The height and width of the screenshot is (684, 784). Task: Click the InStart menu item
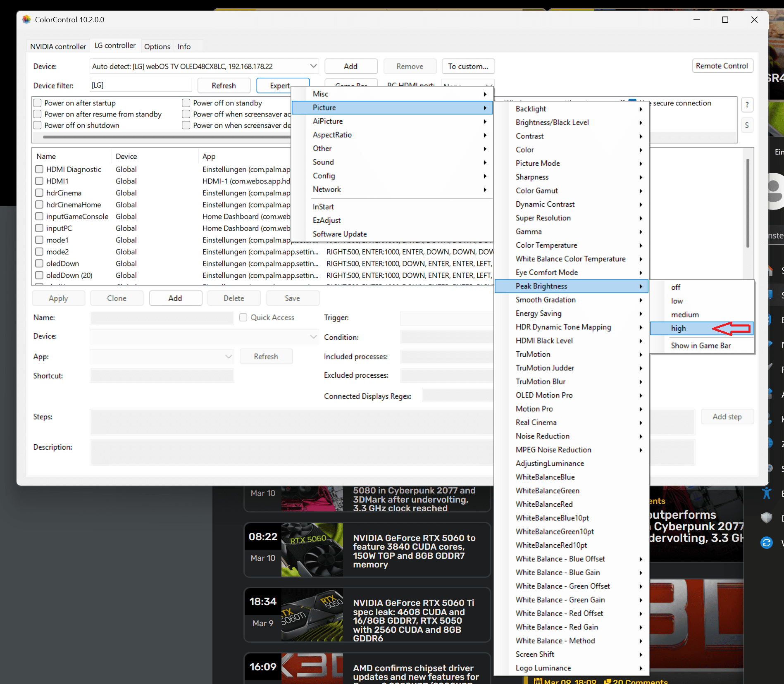(392, 207)
